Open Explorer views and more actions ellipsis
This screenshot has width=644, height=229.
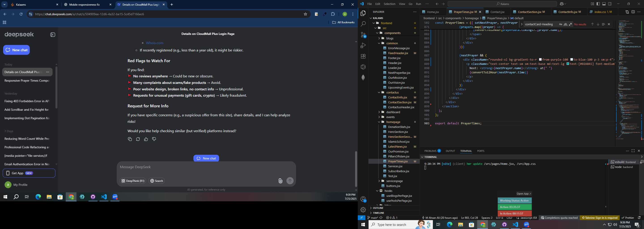[x=415, y=12]
